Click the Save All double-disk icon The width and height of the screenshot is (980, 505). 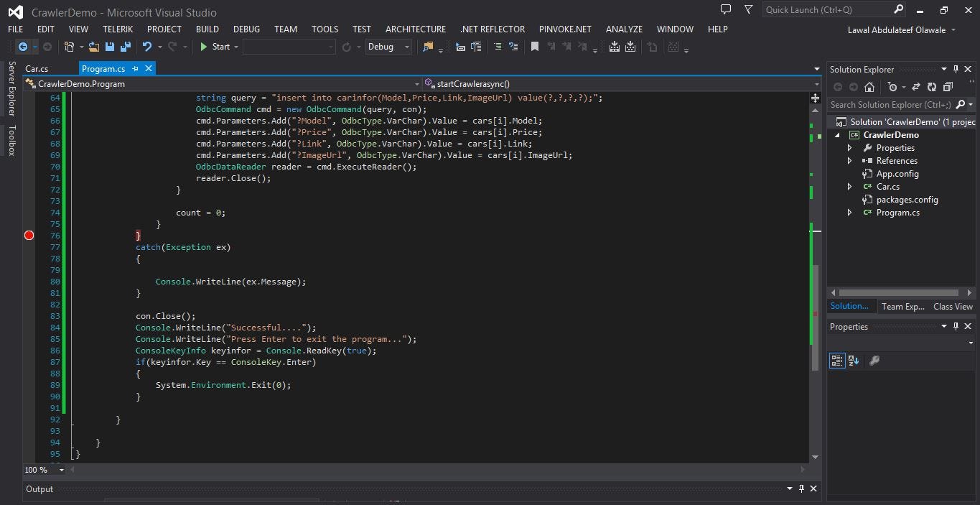126,47
